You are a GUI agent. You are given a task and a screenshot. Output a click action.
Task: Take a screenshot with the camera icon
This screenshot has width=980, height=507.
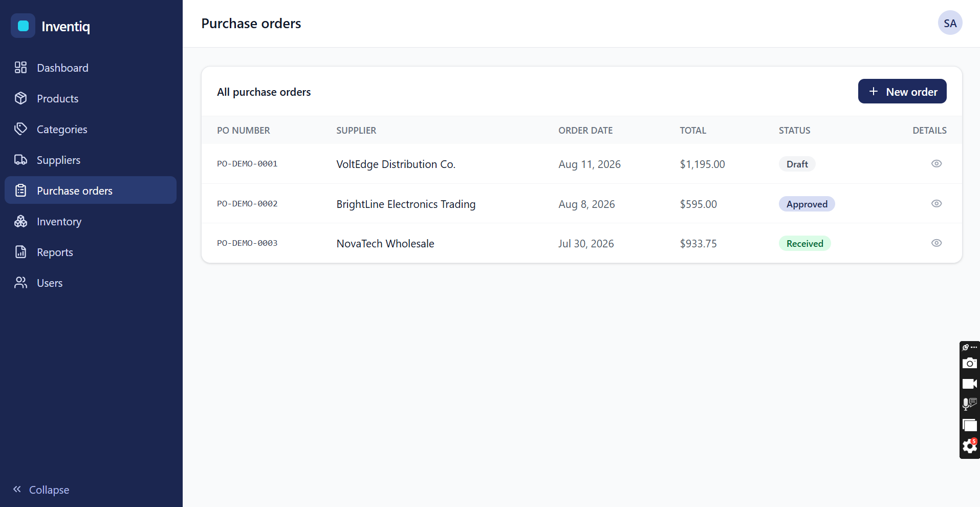969,363
